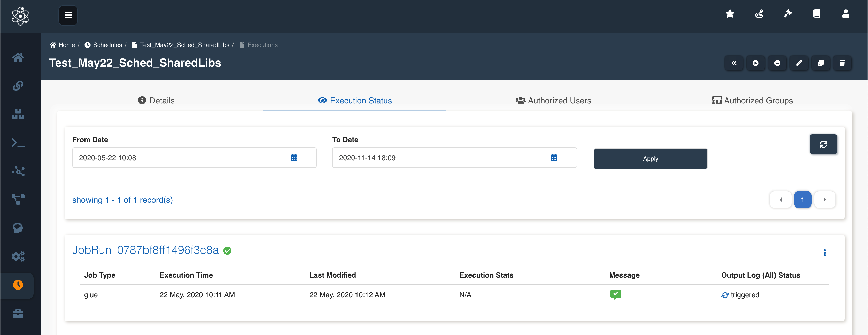Run the schedule using the play icon
This screenshot has height=335, width=868.
[756, 63]
